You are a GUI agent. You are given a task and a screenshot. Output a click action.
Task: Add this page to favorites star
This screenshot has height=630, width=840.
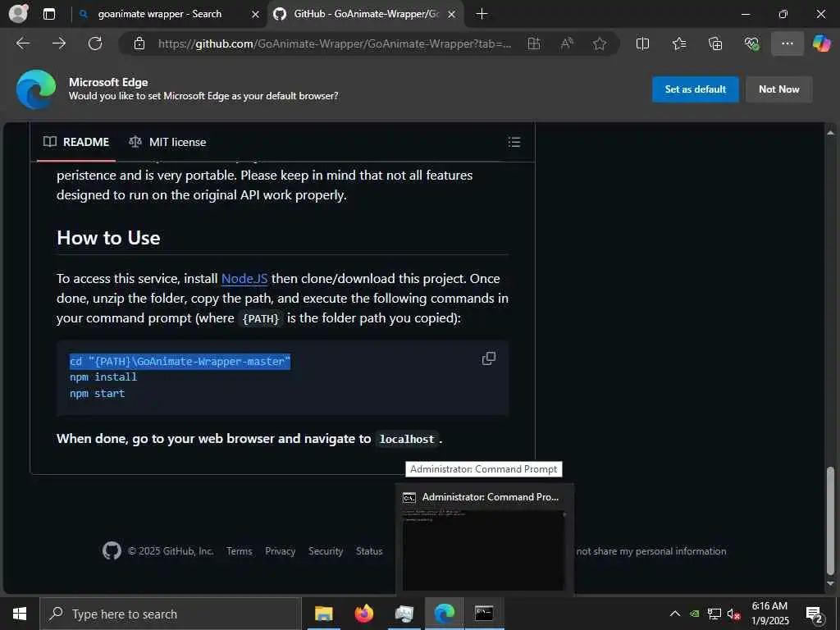[600, 43]
